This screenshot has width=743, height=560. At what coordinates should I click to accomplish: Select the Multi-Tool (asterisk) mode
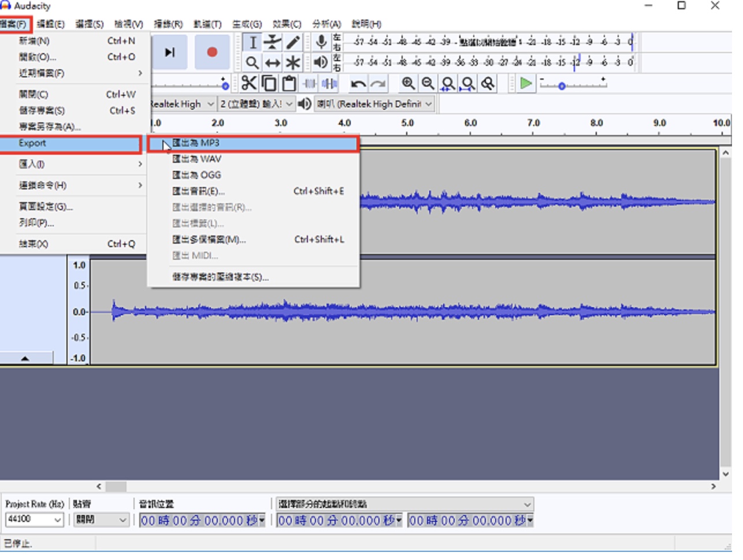point(293,62)
